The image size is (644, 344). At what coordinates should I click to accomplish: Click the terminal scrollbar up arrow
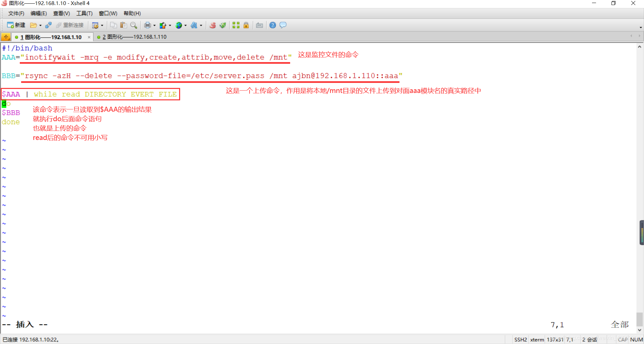[640, 47]
